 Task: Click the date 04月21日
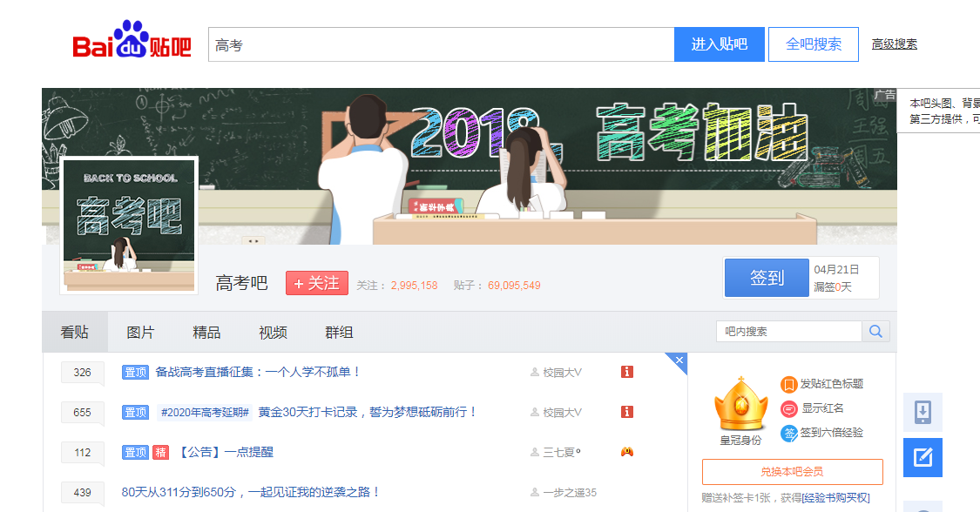(x=836, y=269)
